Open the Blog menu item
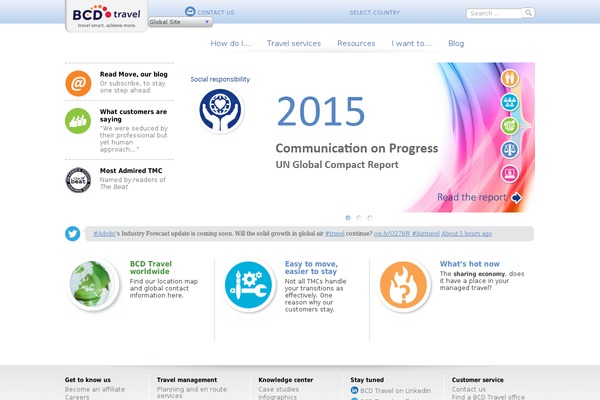Image resolution: width=600 pixels, height=400 pixels. (x=456, y=43)
